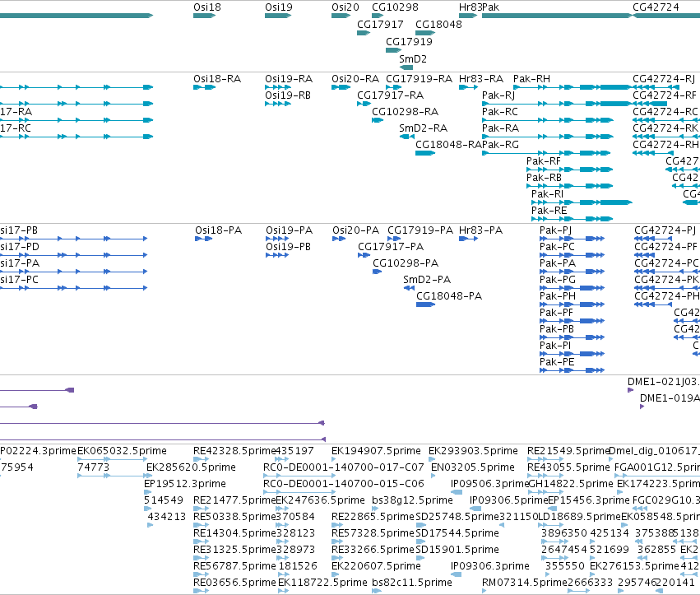
Task: Click the Pak-RJ transcript label
Action: click(498, 95)
